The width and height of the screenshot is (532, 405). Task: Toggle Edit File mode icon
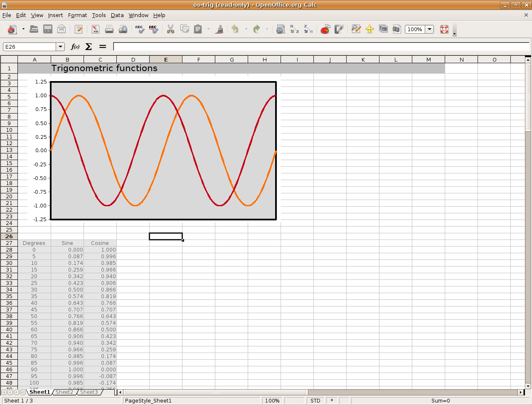79,29
